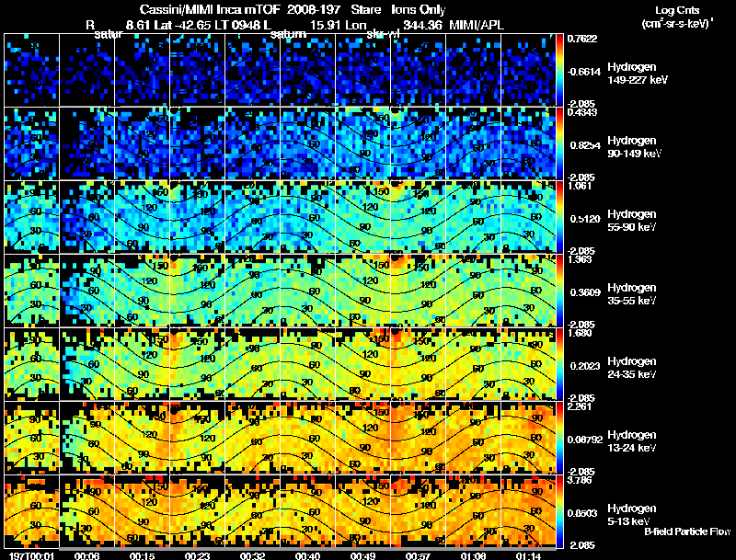
Task: Click the colorbar mid value '0.08792'
Action: [x=585, y=440]
